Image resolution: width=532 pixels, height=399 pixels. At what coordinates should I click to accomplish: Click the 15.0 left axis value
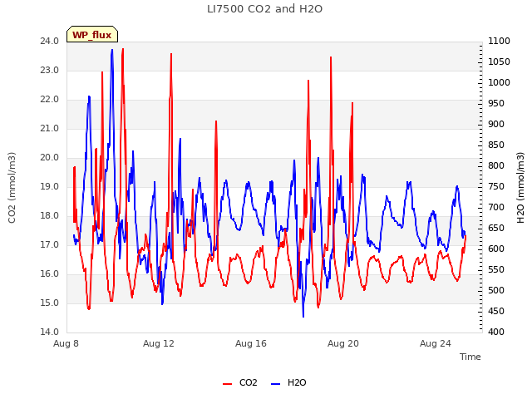pyautogui.click(x=50, y=303)
